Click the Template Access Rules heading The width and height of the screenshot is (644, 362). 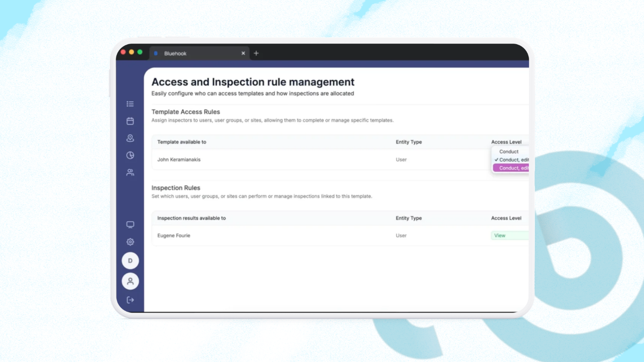(186, 112)
